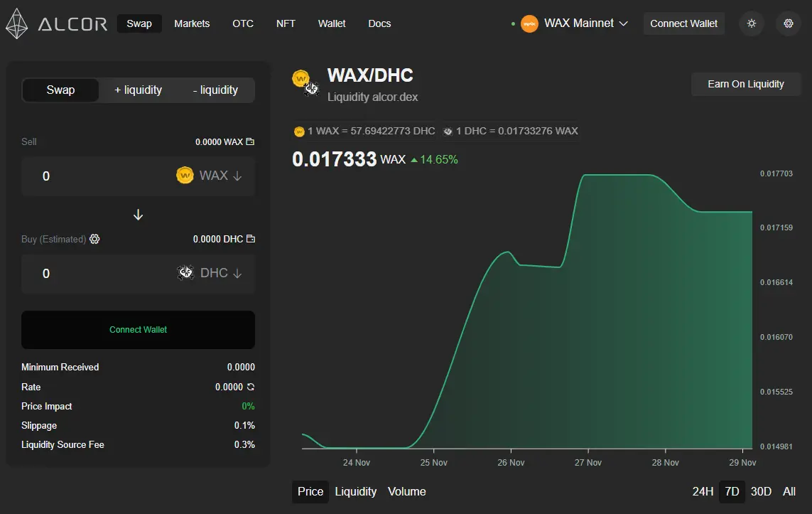Click the WAX balance wallet icon

(250, 141)
